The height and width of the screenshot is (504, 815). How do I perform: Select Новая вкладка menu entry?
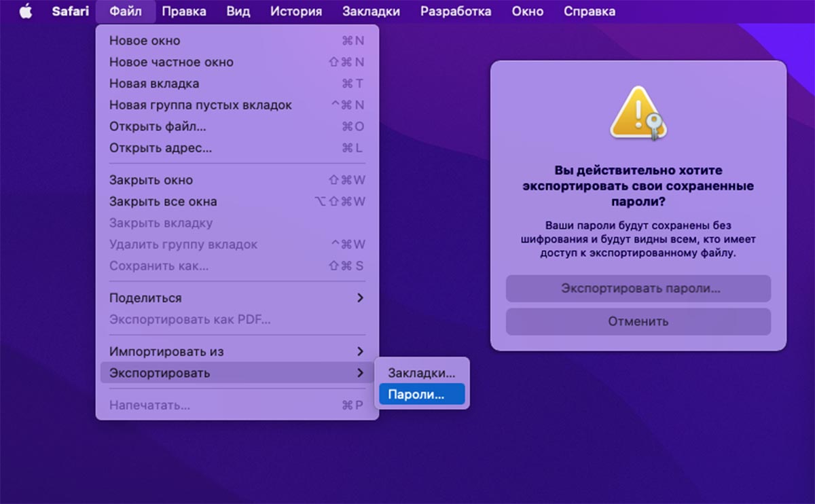237,84
